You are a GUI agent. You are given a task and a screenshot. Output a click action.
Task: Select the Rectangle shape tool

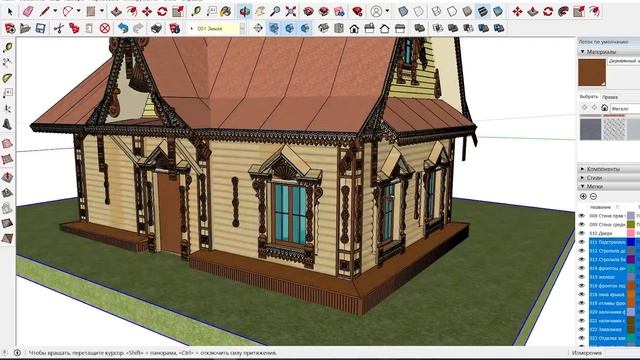(91, 11)
